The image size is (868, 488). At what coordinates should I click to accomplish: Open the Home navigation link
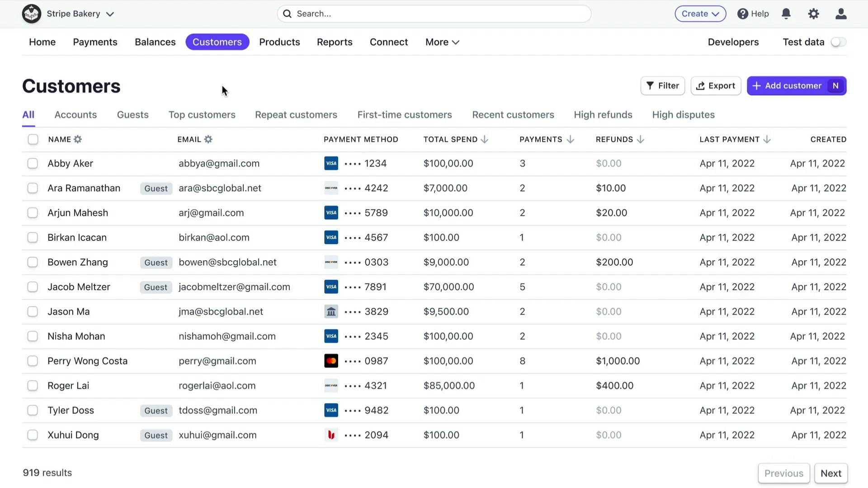[x=42, y=42]
